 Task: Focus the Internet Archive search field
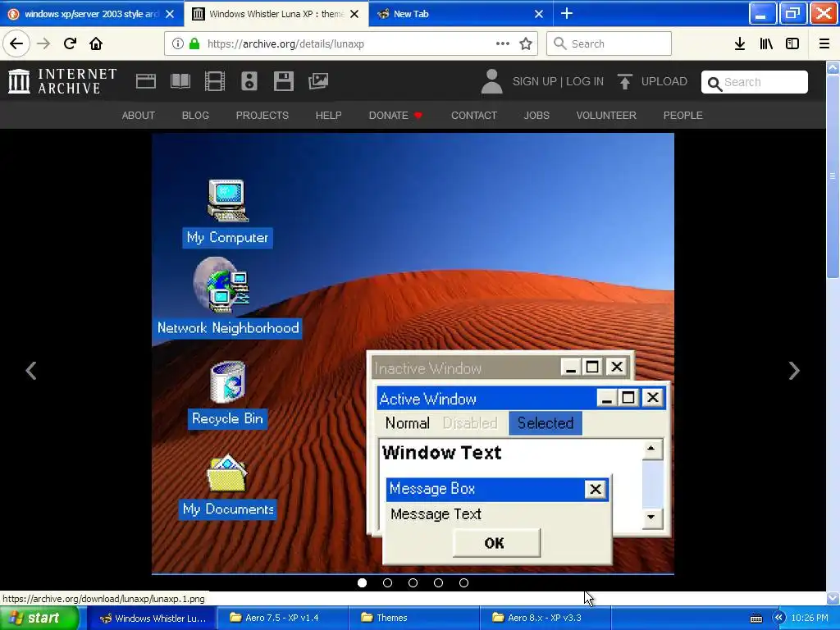[x=755, y=82]
